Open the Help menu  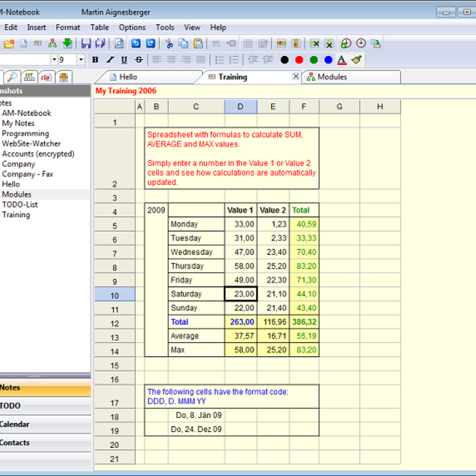(218, 27)
